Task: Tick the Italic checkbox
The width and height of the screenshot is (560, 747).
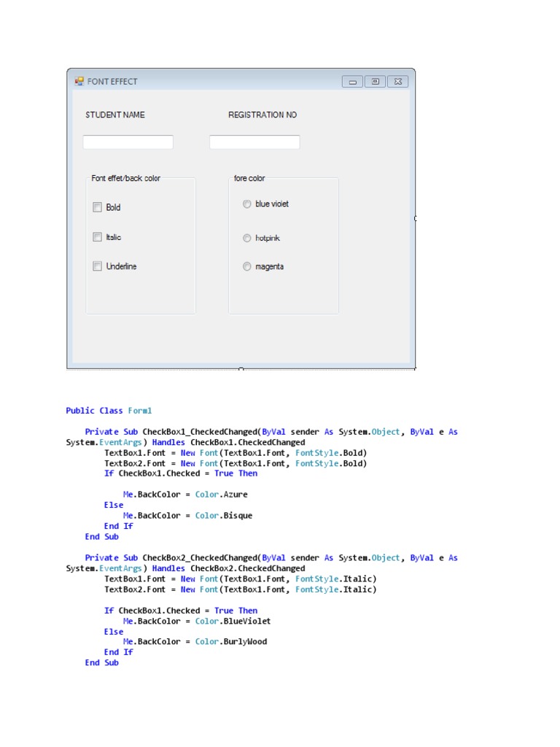Action: [98, 237]
